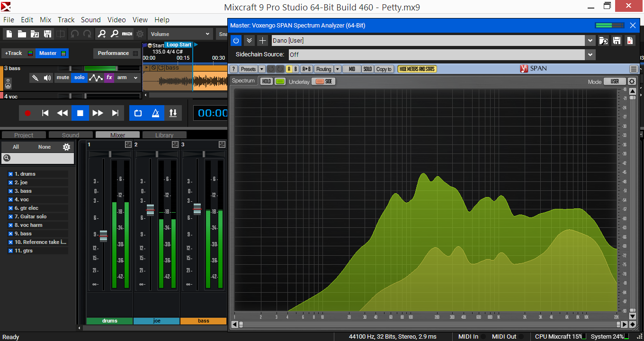Open the 'Dano [User]' preset dropdown
644x341 pixels.
tap(590, 41)
